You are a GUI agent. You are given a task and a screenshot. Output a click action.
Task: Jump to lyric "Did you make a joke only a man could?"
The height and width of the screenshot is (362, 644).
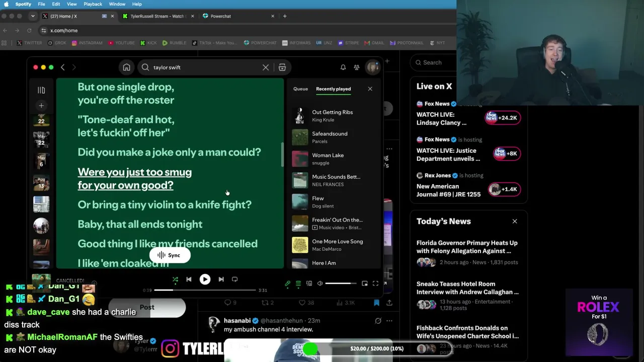169,152
